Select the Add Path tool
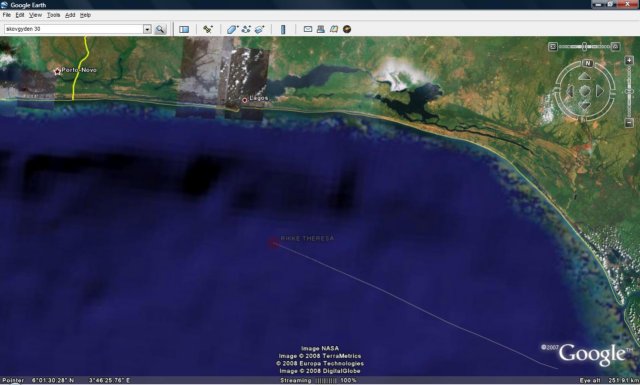 tap(246, 29)
